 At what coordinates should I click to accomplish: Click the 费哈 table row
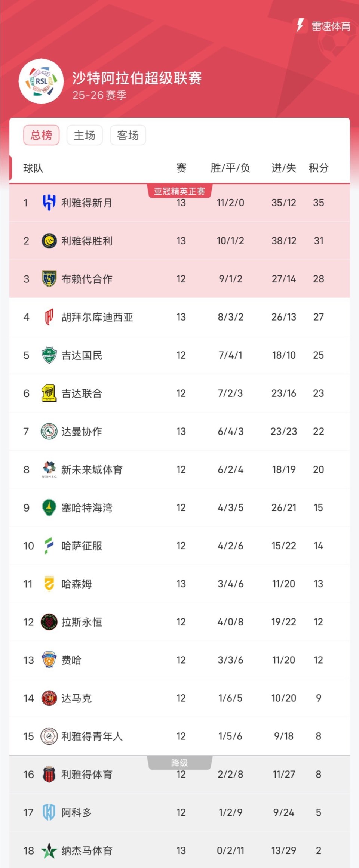point(179,660)
